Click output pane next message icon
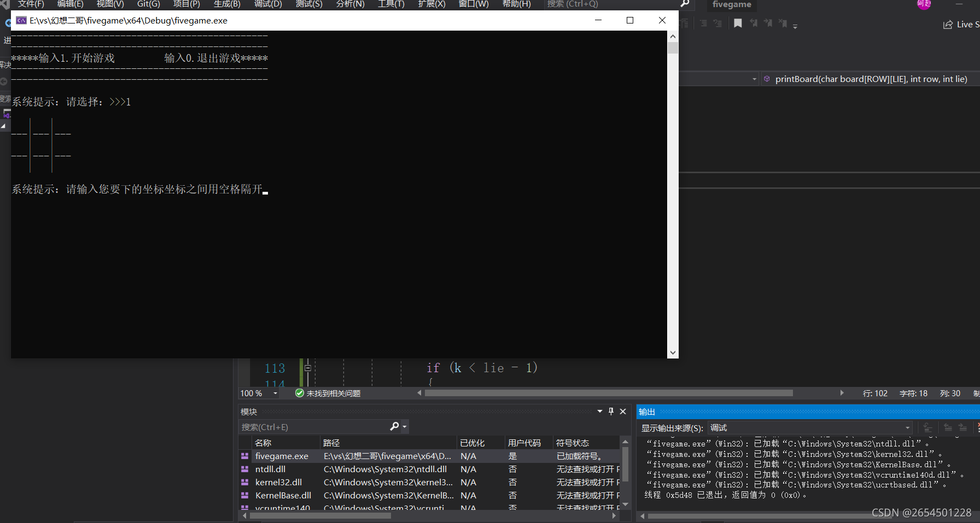Screen dimensions: 980x523 tap(962, 427)
